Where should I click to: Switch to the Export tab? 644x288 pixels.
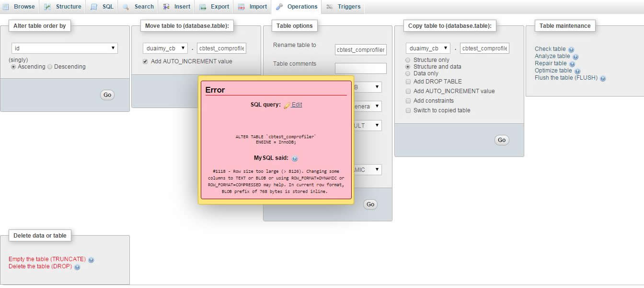tap(214, 7)
